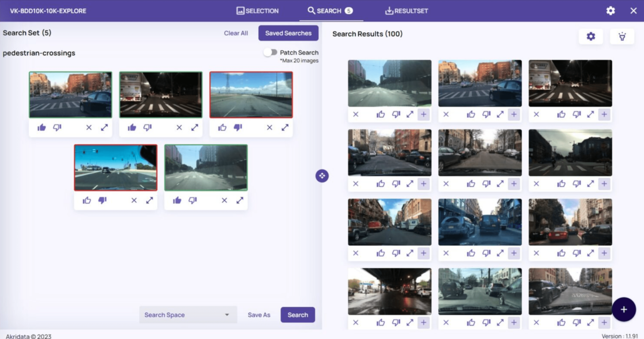
Task: Open the smart filter funnel tool
Action: tap(622, 36)
